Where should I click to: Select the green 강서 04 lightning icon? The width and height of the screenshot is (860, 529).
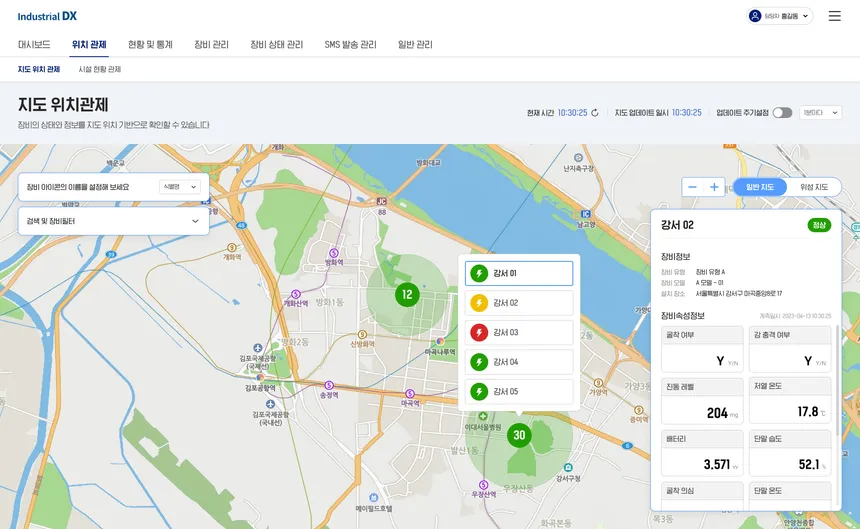(479, 362)
